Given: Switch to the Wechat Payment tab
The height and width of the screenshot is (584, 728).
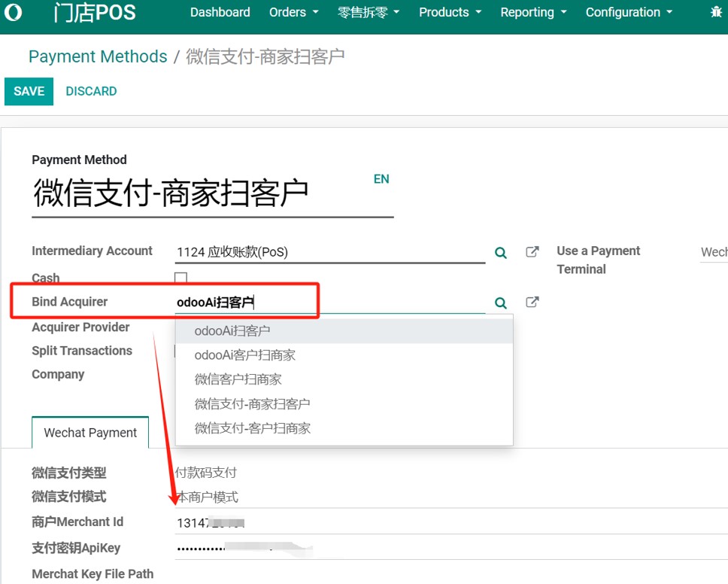Looking at the screenshot, I should [x=90, y=433].
